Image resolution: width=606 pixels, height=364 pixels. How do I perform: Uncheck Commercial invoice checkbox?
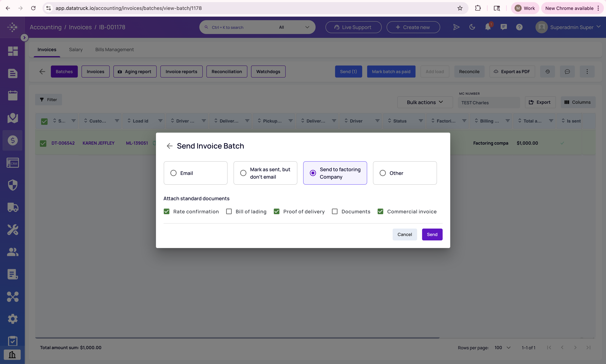pyautogui.click(x=380, y=211)
